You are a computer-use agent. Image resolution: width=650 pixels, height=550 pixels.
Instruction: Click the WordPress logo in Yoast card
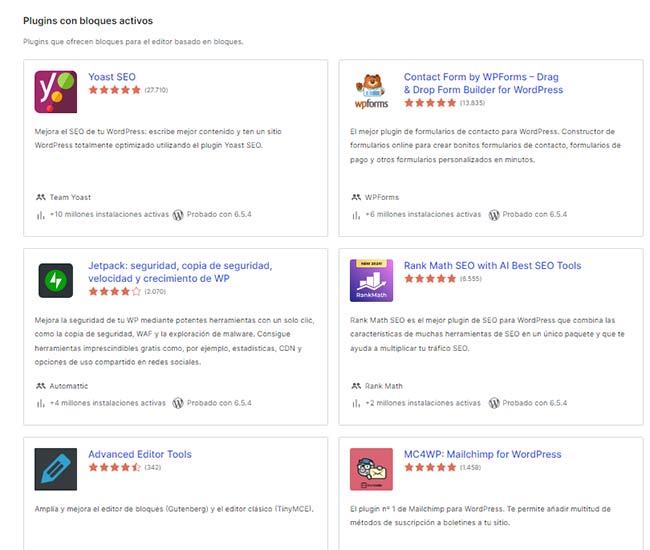pyautogui.click(x=178, y=214)
